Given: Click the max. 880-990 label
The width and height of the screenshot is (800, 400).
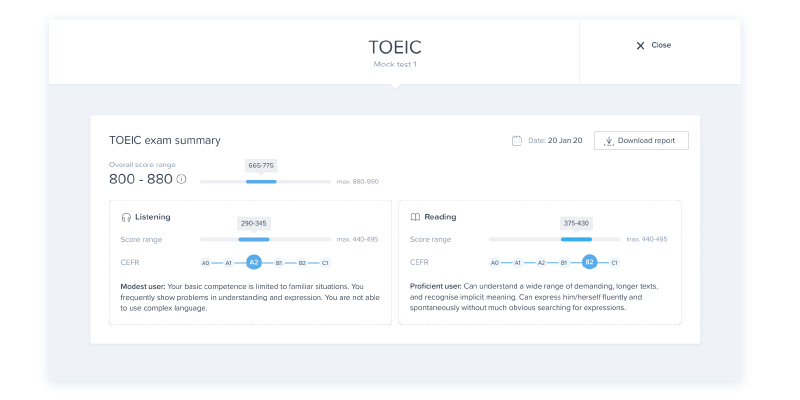Looking at the screenshot, I should tap(358, 182).
